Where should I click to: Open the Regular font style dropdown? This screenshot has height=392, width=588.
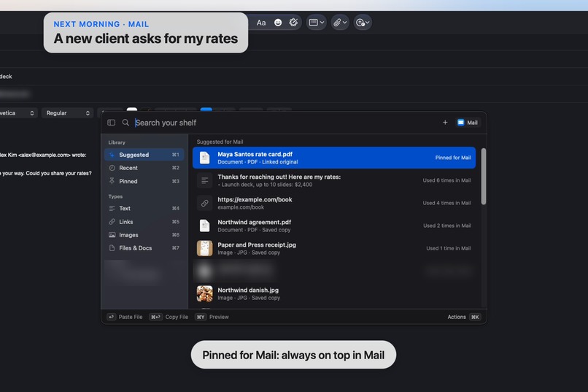(68, 113)
